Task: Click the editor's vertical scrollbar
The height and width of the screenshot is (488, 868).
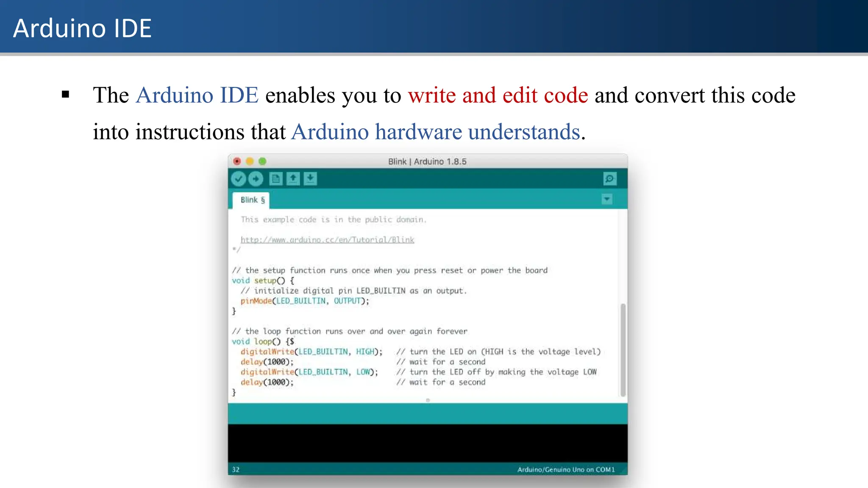Action: 623,349
